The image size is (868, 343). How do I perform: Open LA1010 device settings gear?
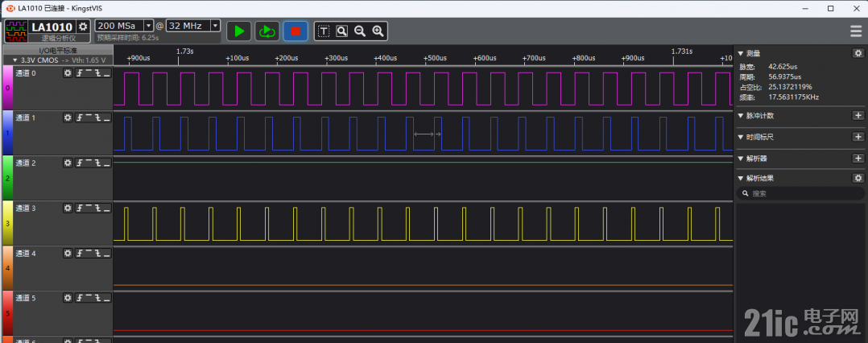pos(83,27)
